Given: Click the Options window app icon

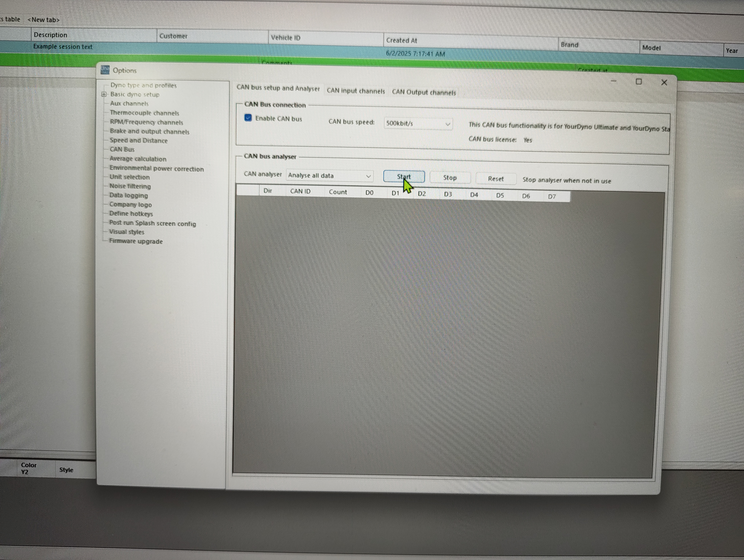Looking at the screenshot, I should tap(105, 70).
